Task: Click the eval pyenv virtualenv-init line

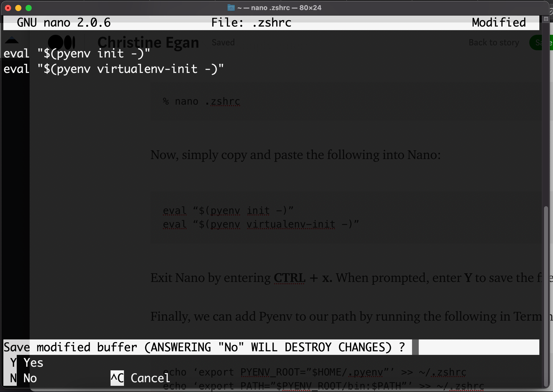Action: tap(113, 69)
